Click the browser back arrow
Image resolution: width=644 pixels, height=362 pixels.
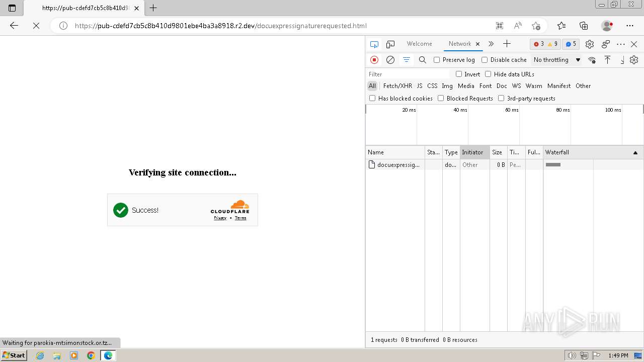pyautogui.click(x=14, y=26)
